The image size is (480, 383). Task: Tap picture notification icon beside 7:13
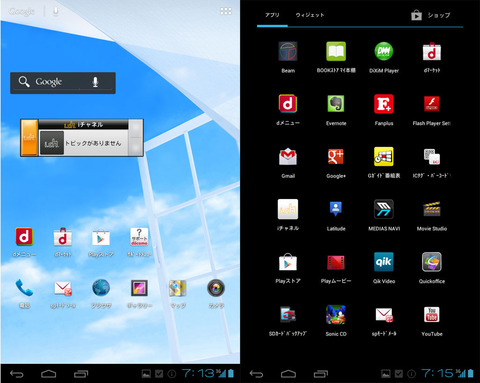(146, 374)
